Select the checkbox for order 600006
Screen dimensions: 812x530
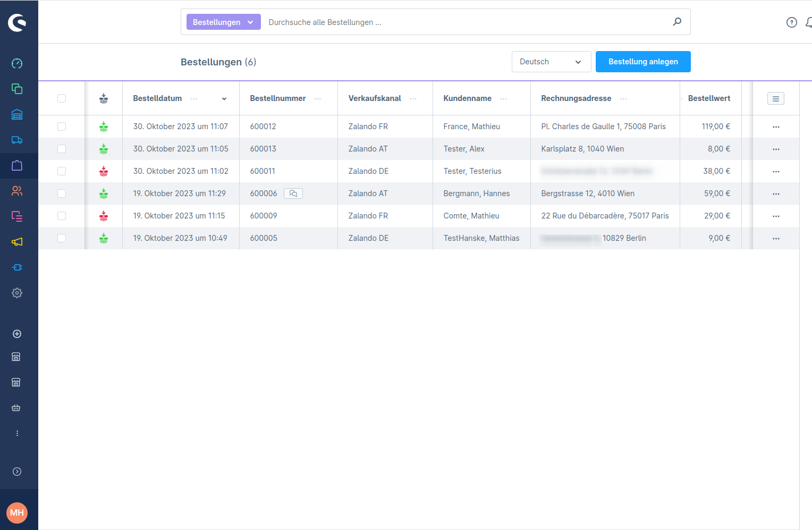62,194
